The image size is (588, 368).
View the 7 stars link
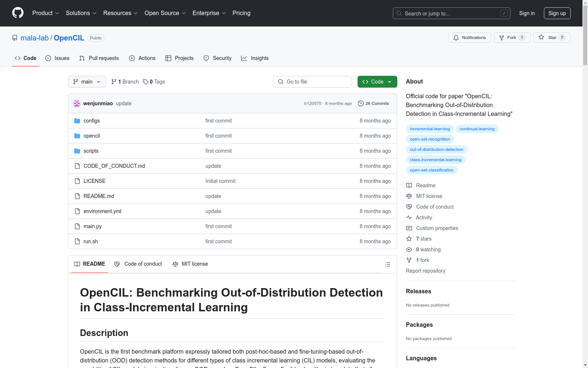click(419, 239)
